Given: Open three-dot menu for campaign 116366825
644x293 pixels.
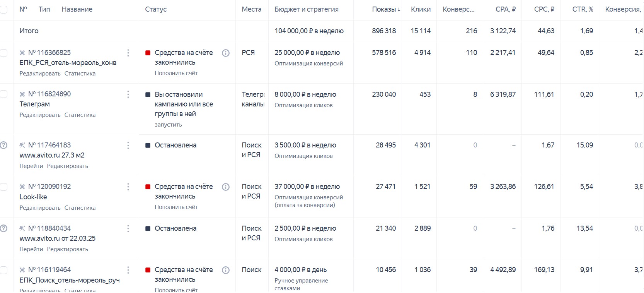Looking at the screenshot, I should coord(128,53).
